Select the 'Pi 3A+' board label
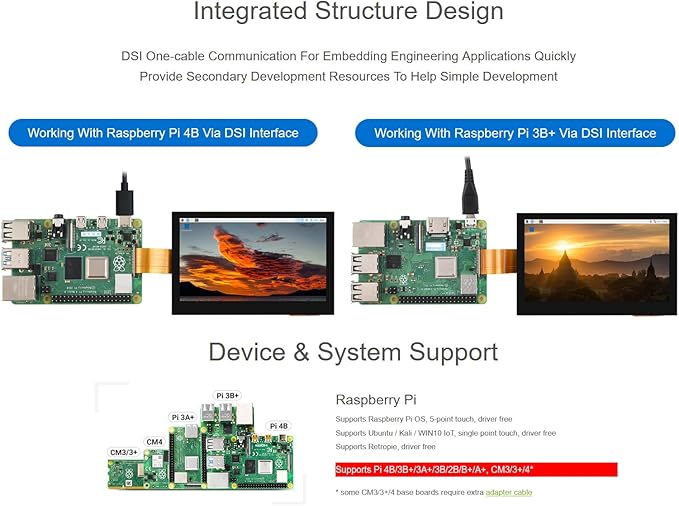Viewport: 679px width, 506px height. pos(183,417)
